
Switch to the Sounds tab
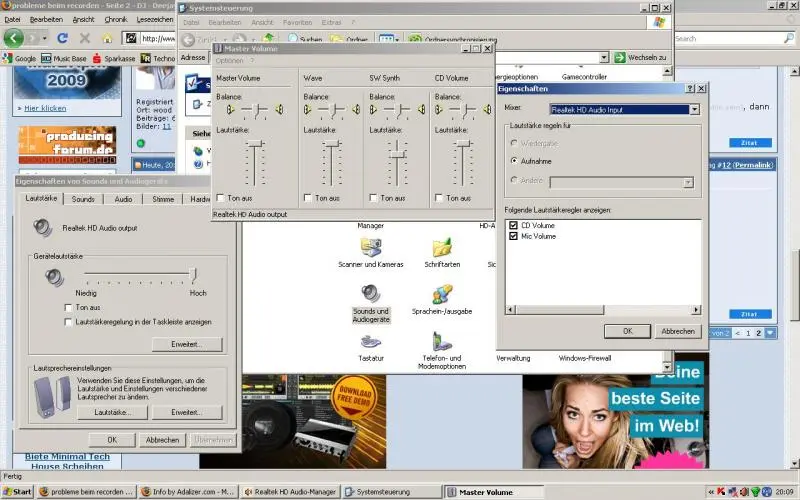click(x=83, y=199)
